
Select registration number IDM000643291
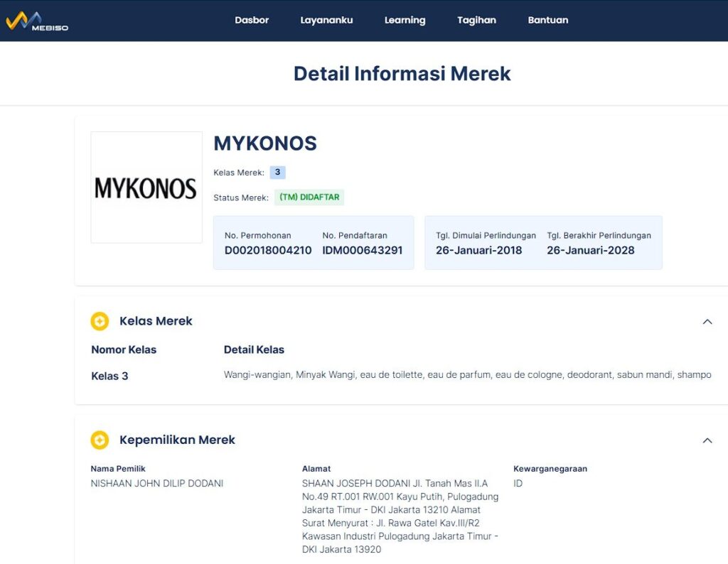point(363,250)
